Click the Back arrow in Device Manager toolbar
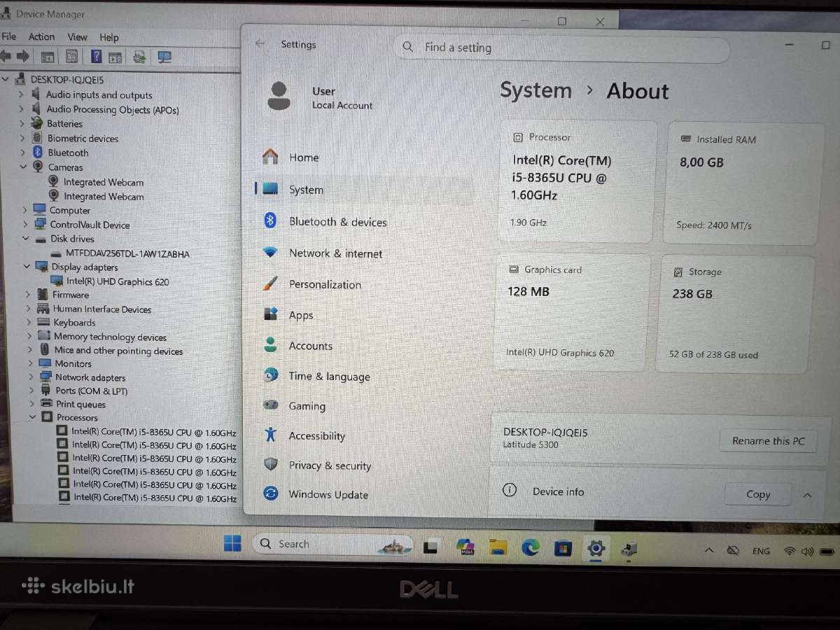Image resolution: width=840 pixels, height=630 pixels. [6, 56]
